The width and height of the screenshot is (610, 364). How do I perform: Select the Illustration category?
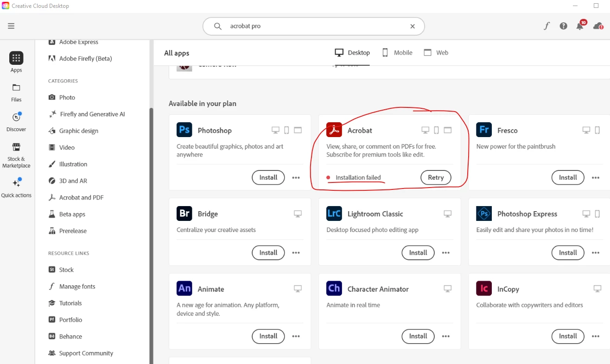[68, 164]
